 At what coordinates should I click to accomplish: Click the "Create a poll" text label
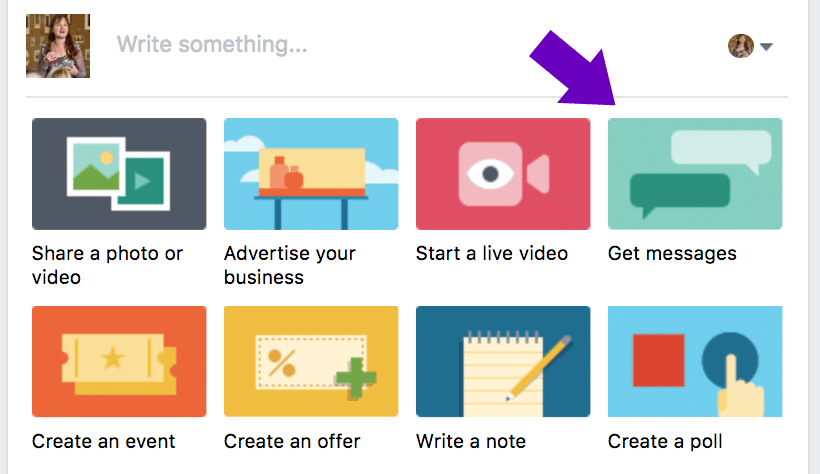click(665, 442)
